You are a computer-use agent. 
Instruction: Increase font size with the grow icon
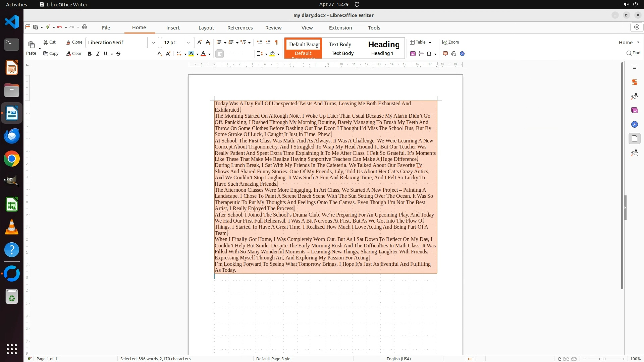click(x=200, y=42)
